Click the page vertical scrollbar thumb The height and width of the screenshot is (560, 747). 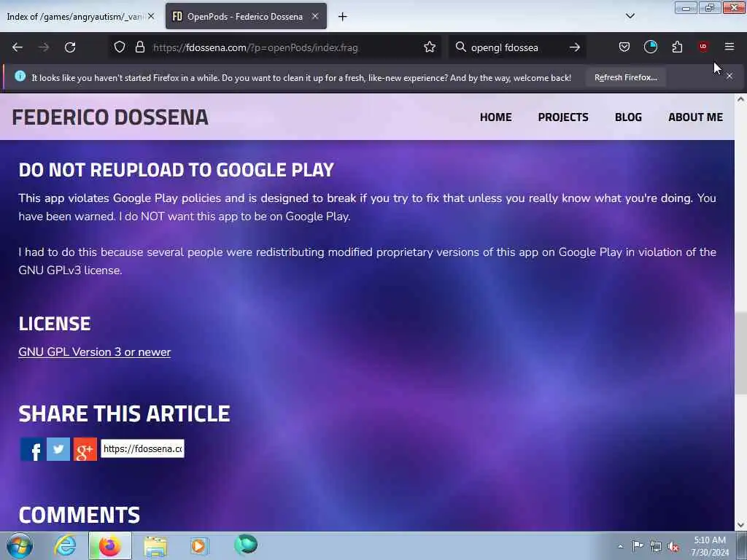coord(740,352)
